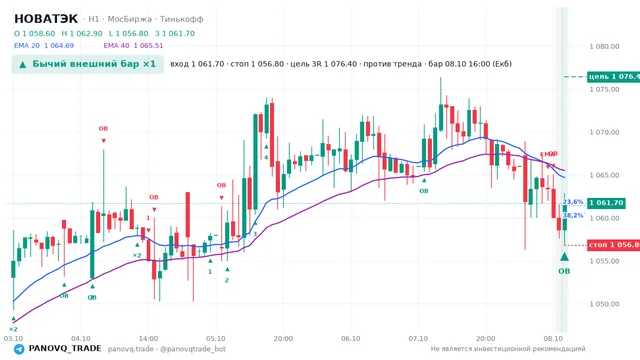Screen dimensions: 640x360
Task: Click the 08.10 date axis label
Action: click(x=553, y=338)
